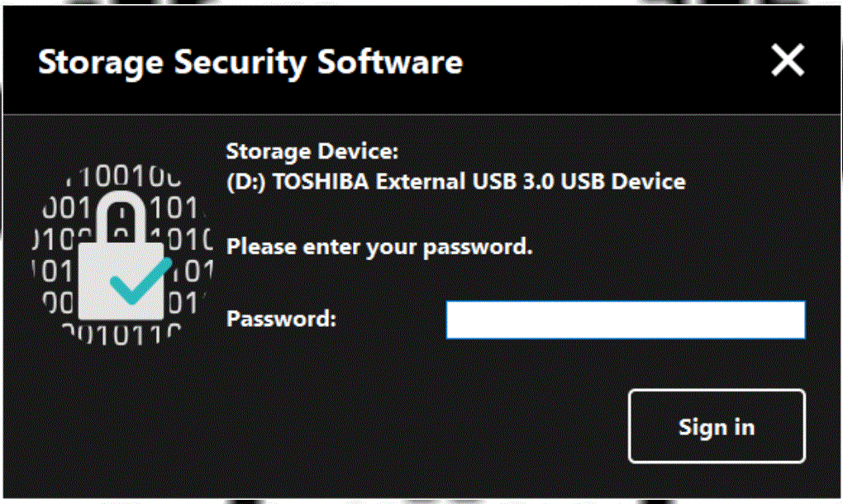
Task: Click the "Storage Device:" label
Action: point(312,152)
